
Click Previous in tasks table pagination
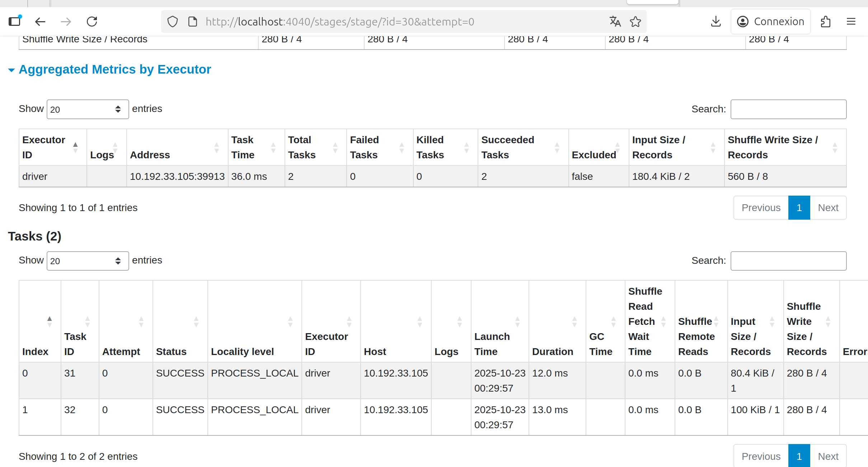coord(761,456)
